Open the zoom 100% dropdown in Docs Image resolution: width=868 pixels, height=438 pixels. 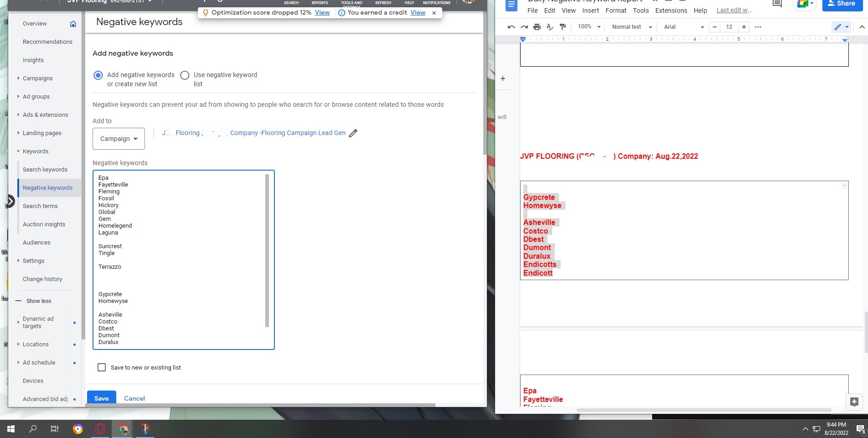tap(589, 27)
